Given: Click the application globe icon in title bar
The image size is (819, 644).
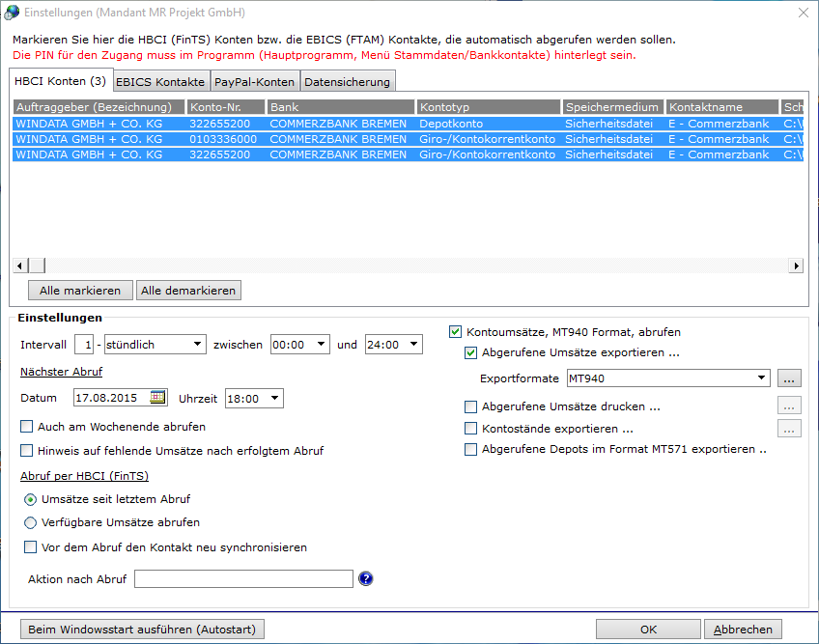Looking at the screenshot, I should click(x=12, y=13).
